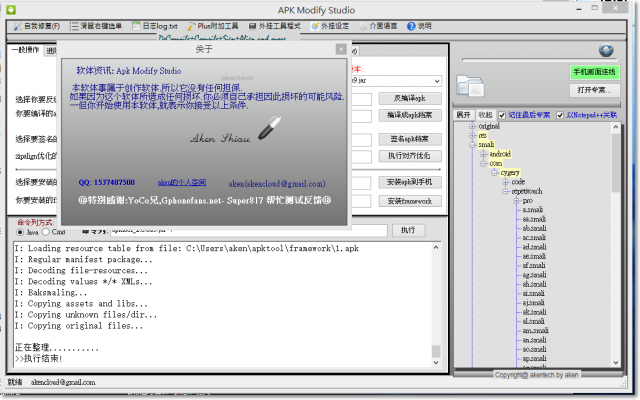This screenshot has height=400, width=640.
Task: Click the '>>执行结束!' log line
Action: tap(38, 359)
